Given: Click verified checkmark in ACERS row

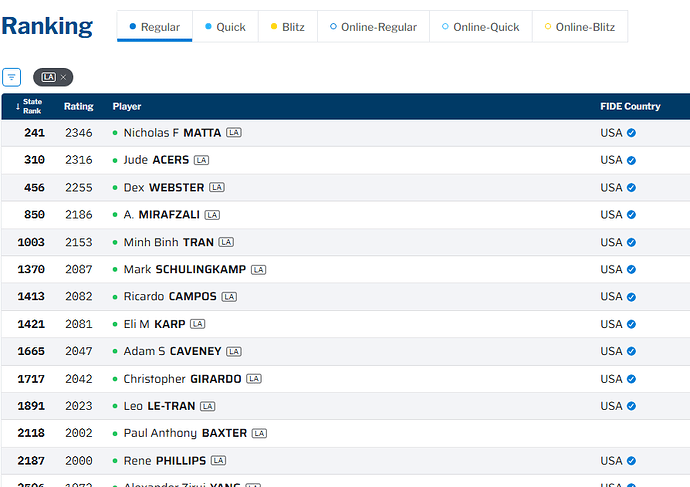Looking at the screenshot, I should coord(631,161).
